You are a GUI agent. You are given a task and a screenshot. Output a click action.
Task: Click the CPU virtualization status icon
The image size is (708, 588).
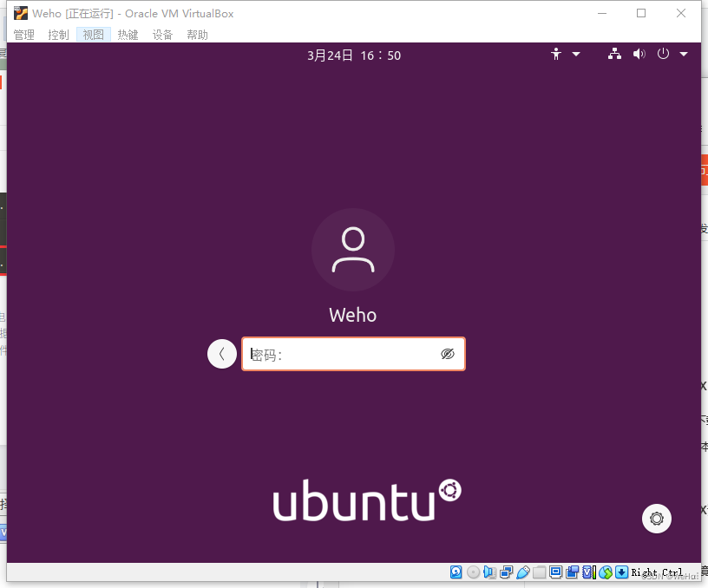tap(589, 572)
